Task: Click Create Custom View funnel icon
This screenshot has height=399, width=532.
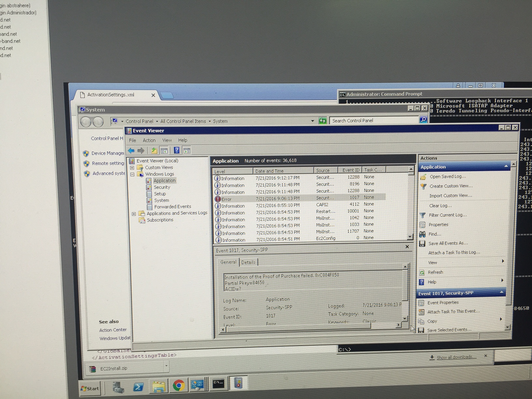Action: pyautogui.click(x=423, y=186)
